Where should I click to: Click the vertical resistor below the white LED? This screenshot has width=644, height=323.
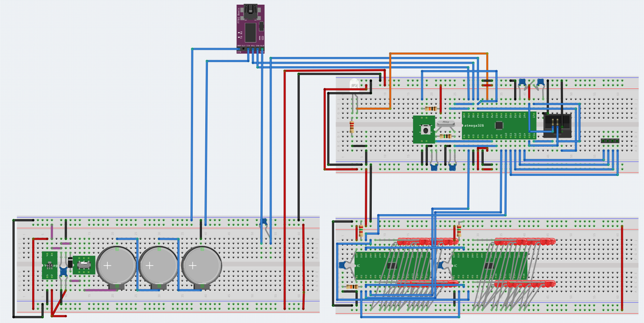click(352, 127)
